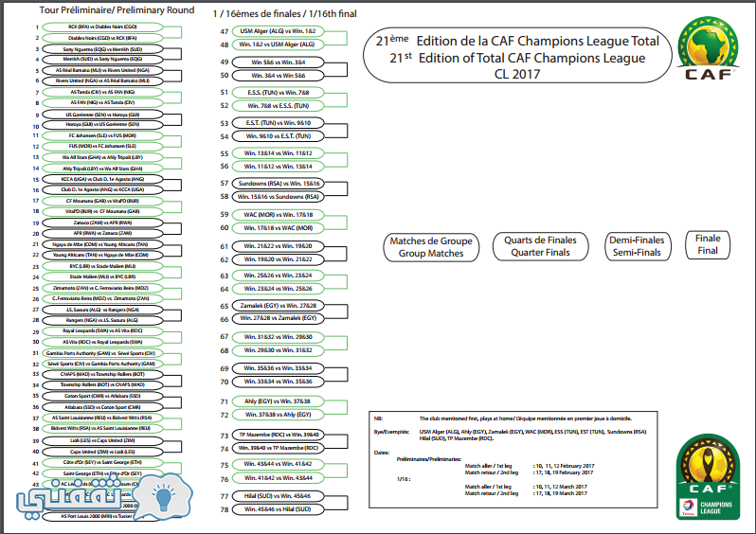Click match 51 E.S.S. (TUN) vs Win. 7&8
The image size is (756, 534).
278,93
